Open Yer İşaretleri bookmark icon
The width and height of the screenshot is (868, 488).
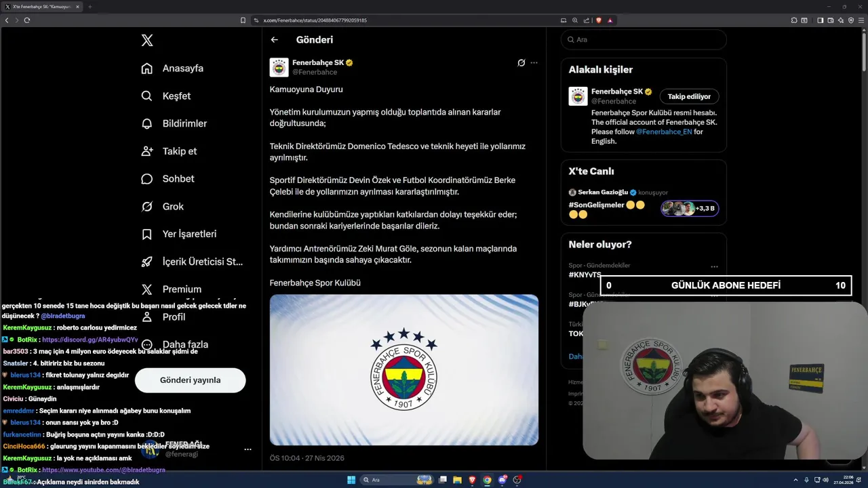[x=146, y=234]
